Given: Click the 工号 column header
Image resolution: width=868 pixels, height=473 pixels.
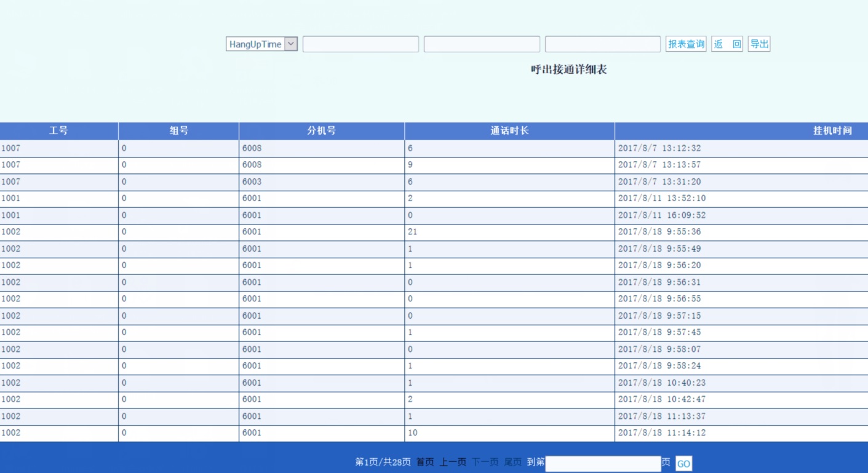Looking at the screenshot, I should pyautogui.click(x=58, y=131).
